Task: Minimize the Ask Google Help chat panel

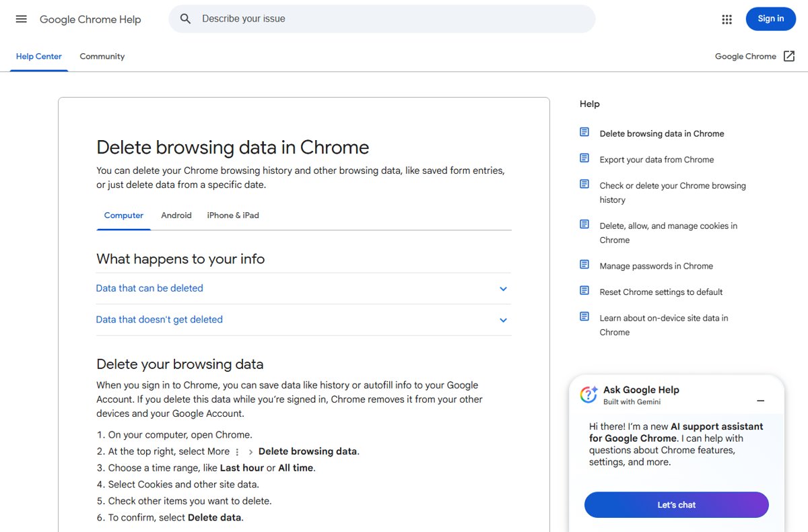Action: [761, 401]
